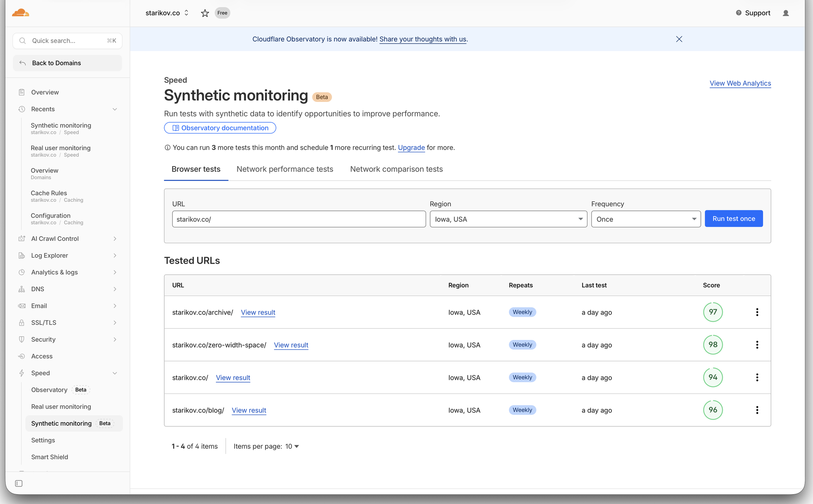Open the three-dot menu for starikov.co/zero-width-space/

click(x=757, y=344)
